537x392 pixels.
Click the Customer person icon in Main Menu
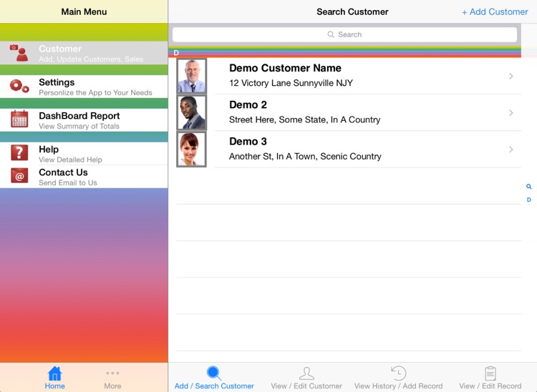tap(19, 53)
